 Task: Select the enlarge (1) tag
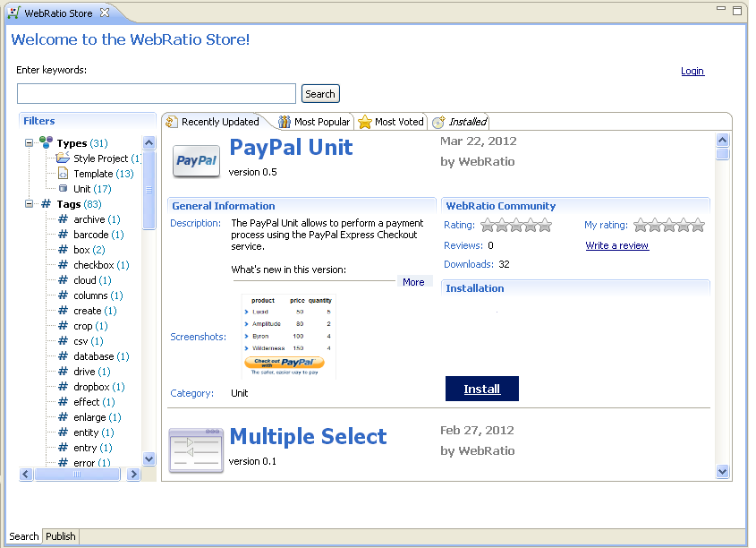[x=97, y=417]
